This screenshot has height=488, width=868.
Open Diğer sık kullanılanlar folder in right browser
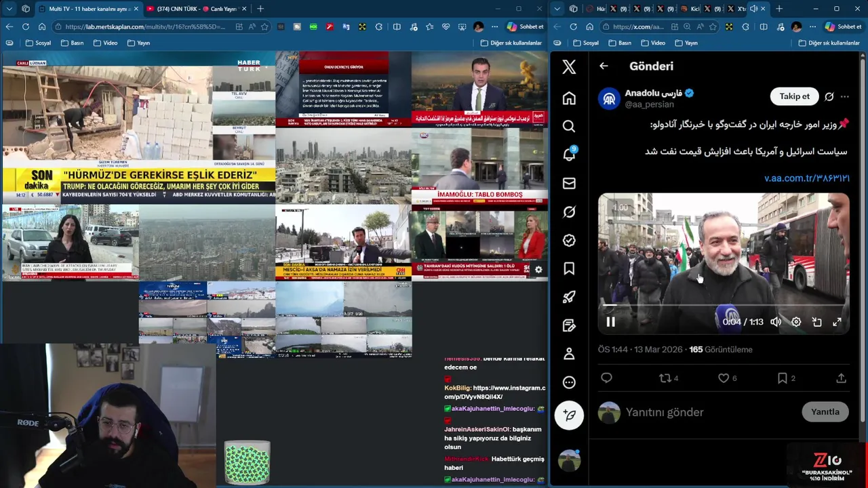pos(829,43)
